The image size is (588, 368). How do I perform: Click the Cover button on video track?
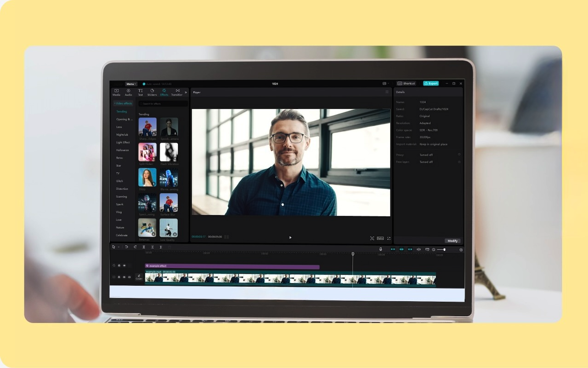tap(139, 277)
